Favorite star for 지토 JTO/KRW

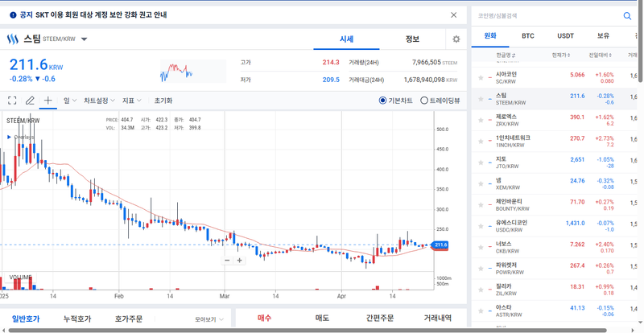click(x=481, y=162)
